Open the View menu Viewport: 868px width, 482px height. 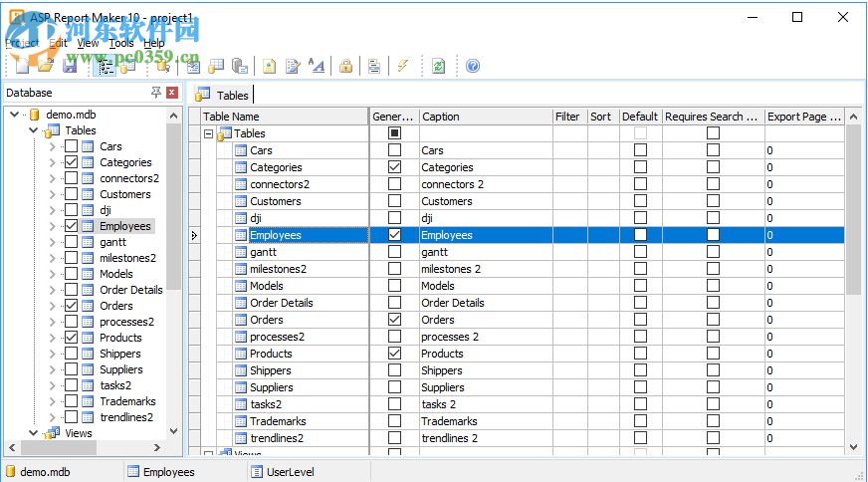click(88, 43)
